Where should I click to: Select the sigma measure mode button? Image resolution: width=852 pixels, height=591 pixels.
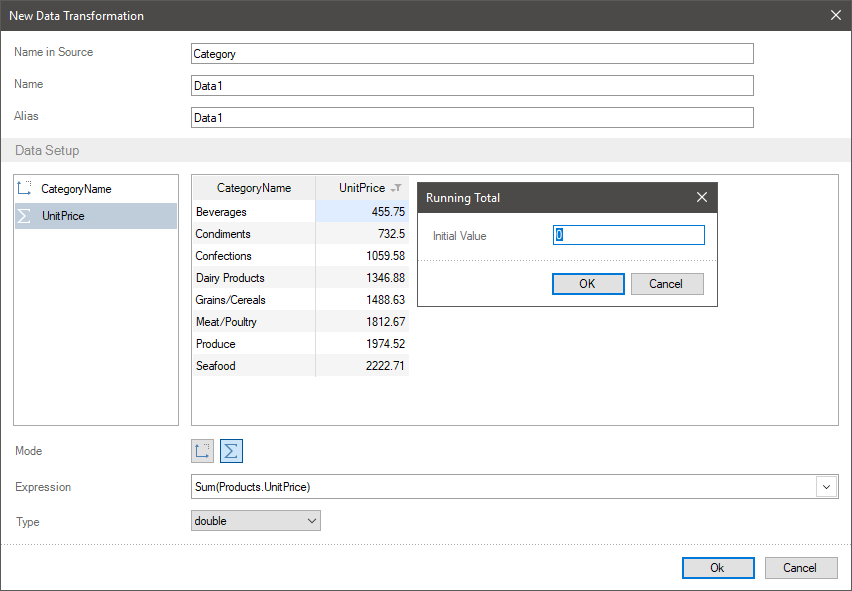tap(231, 451)
